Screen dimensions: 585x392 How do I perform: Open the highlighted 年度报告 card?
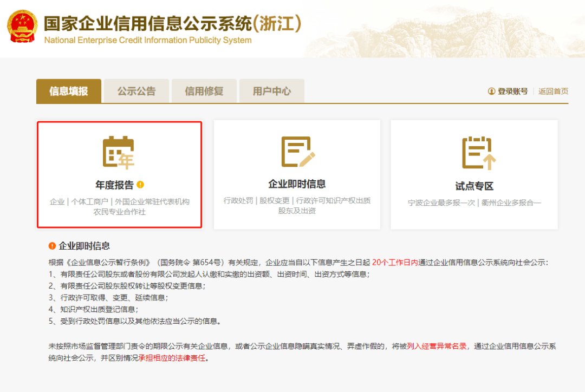click(x=120, y=174)
